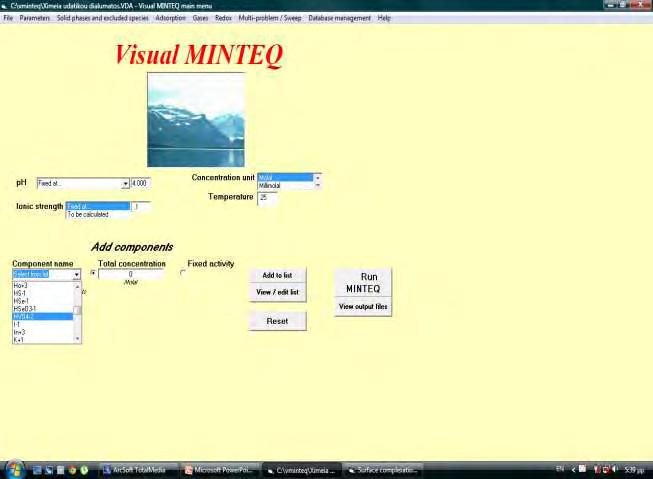
Task: Open the Database management menu
Action: (339, 18)
